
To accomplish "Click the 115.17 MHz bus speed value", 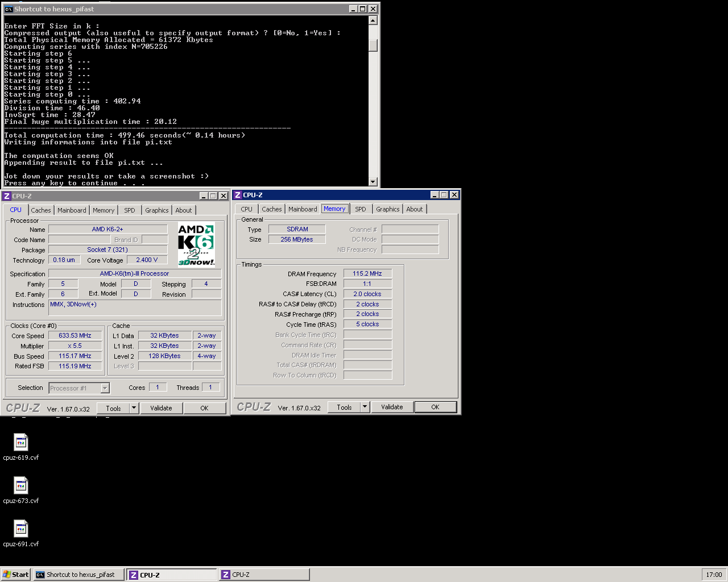I will point(75,356).
